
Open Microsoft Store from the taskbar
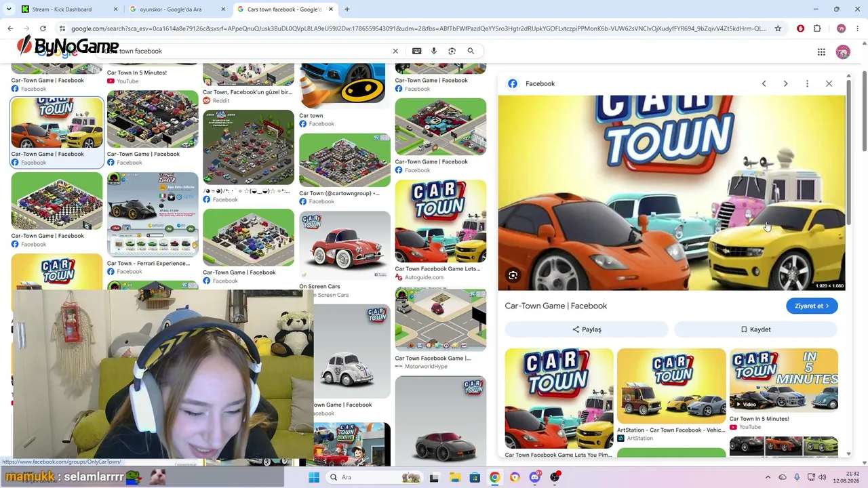click(x=475, y=477)
